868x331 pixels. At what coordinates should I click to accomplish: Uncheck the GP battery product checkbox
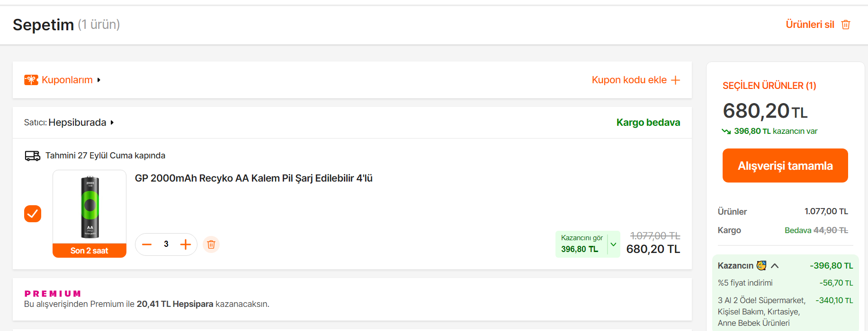[x=33, y=214]
